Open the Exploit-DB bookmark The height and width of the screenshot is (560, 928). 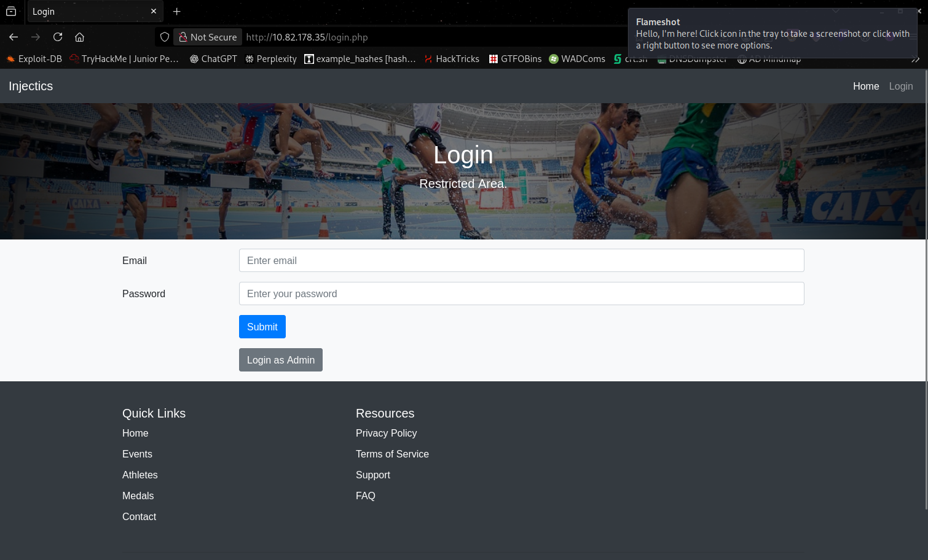coord(34,59)
